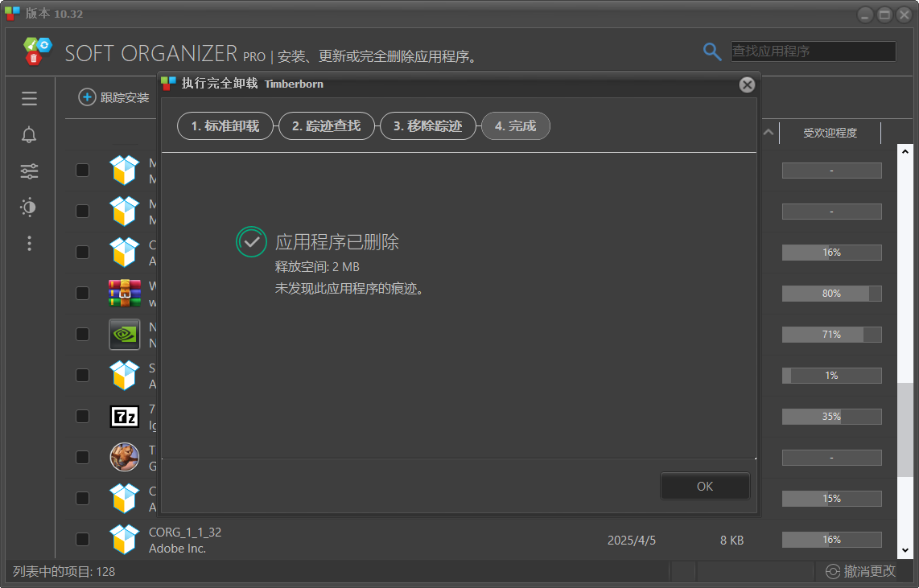Click OK to finish the uninstall dialog
The width and height of the screenshot is (919, 588).
[x=705, y=486]
